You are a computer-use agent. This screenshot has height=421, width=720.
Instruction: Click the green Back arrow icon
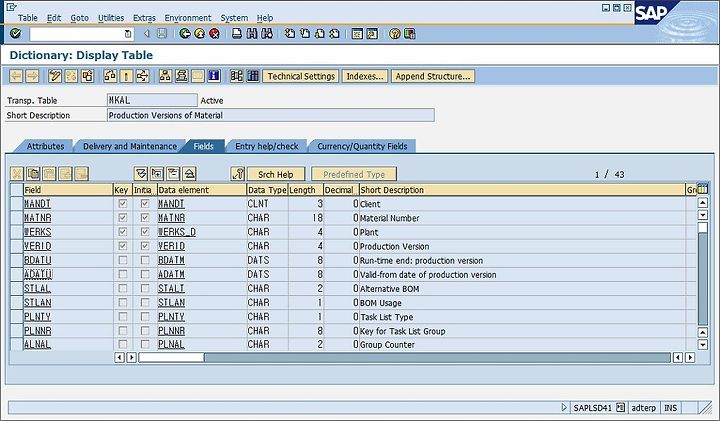point(185,34)
